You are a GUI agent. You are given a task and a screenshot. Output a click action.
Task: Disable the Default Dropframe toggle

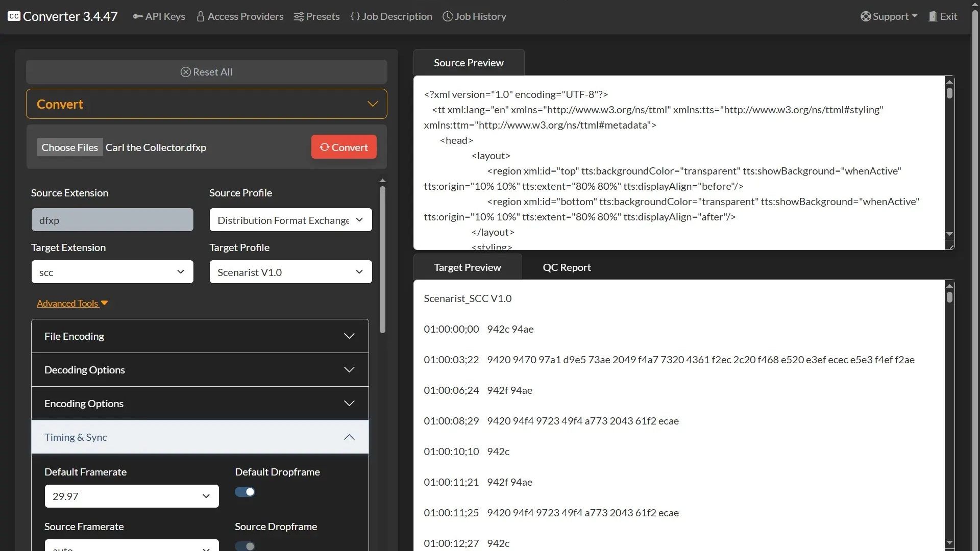coord(245,491)
